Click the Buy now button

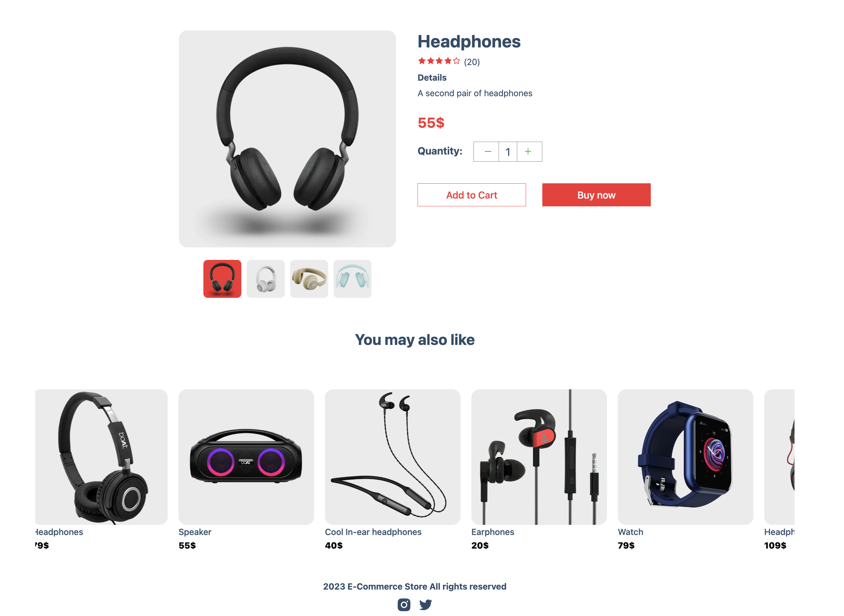point(597,195)
